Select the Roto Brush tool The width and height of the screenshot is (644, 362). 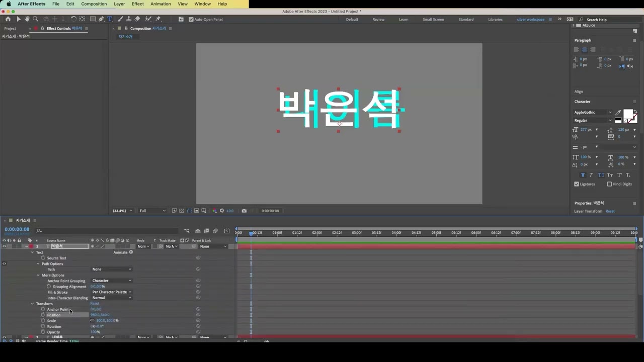point(148,19)
